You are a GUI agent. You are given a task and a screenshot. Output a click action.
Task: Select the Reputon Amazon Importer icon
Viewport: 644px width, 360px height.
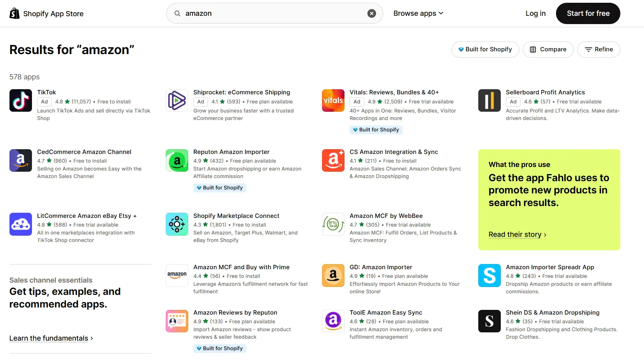pos(177,160)
